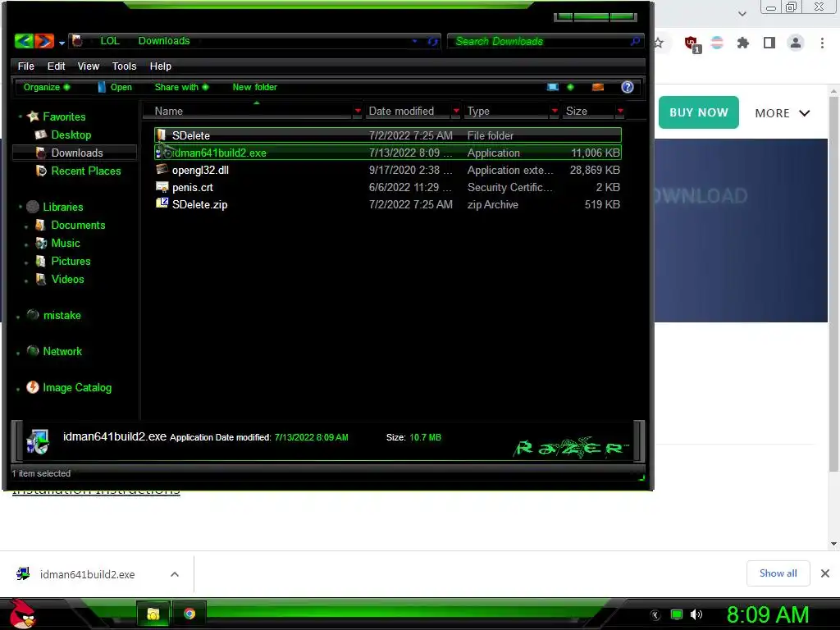The width and height of the screenshot is (840, 630).
Task: Open the File menu
Action: click(25, 66)
